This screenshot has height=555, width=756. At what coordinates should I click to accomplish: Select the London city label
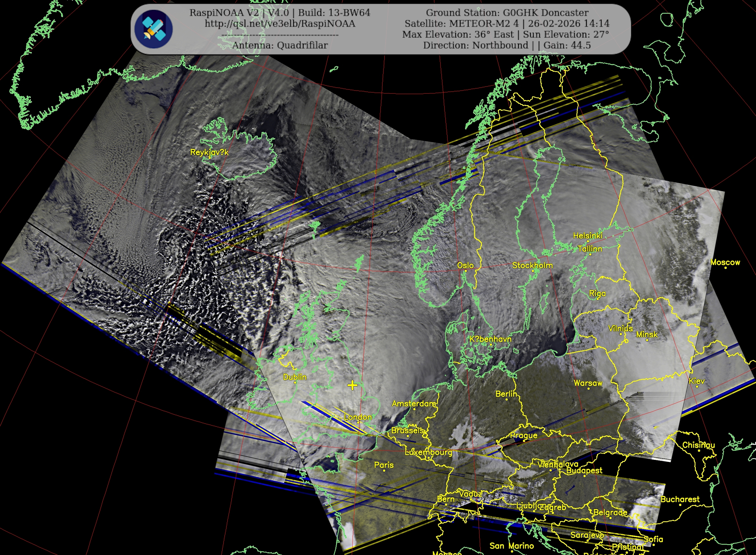(357, 417)
